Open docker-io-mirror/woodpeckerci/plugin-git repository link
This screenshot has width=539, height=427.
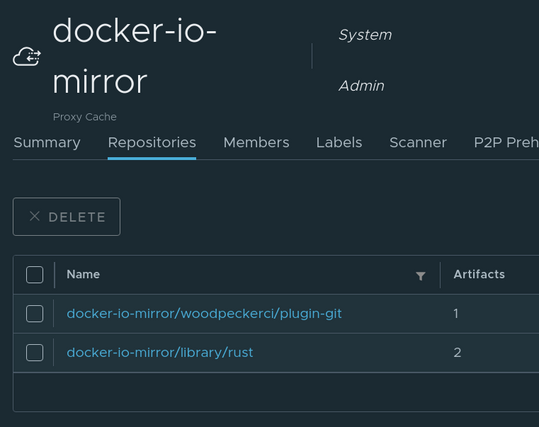tap(204, 314)
